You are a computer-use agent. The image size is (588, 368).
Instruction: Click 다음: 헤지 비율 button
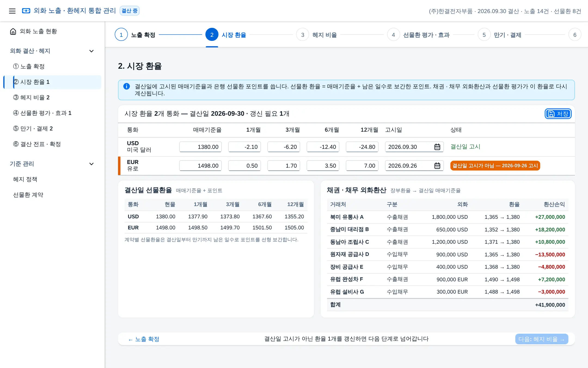541,339
